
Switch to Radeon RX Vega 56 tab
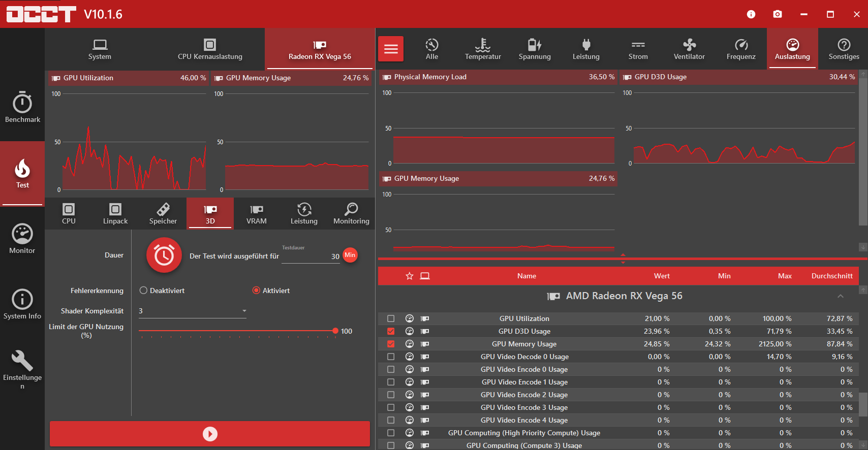pyautogui.click(x=320, y=49)
